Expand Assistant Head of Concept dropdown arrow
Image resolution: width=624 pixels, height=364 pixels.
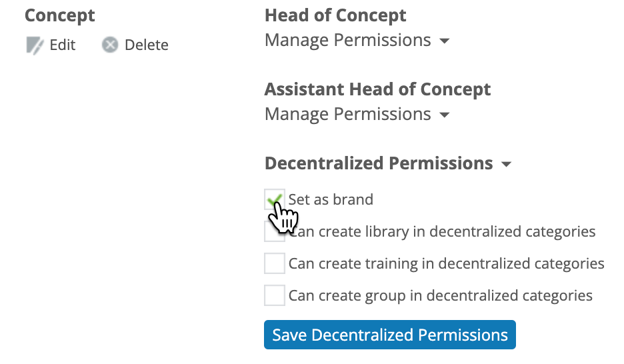click(445, 115)
